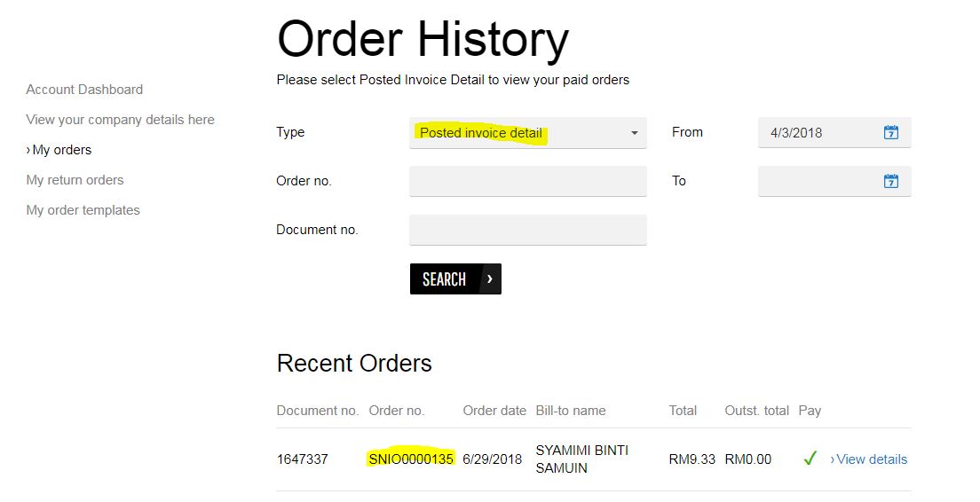Click the green paid checkmark icon
The image size is (980, 502).
click(810, 459)
